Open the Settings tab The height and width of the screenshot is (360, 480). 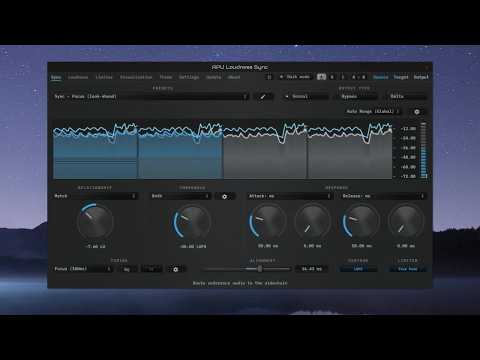click(189, 77)
